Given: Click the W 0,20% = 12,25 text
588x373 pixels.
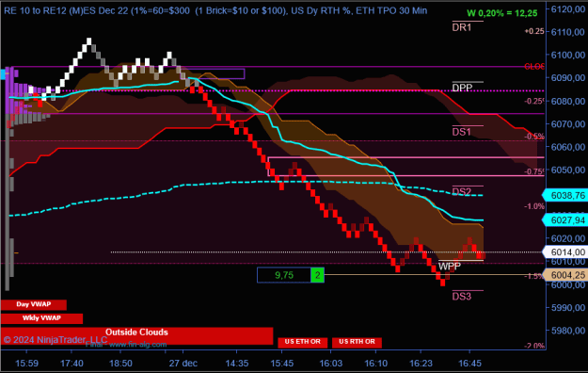Looking at the screenshot, I should [501, 13].
